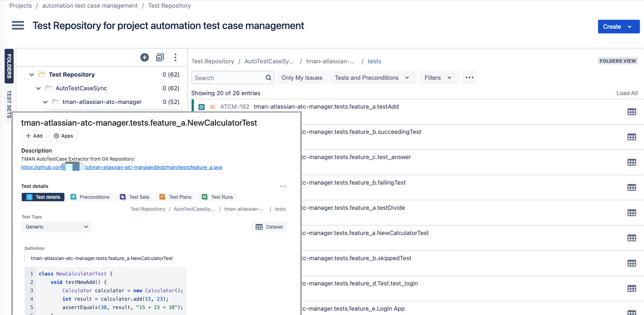Switch to the TEST SETS side tab
Image resolution: width=644 pixels, height=315 pixels.
click(9, 104)
